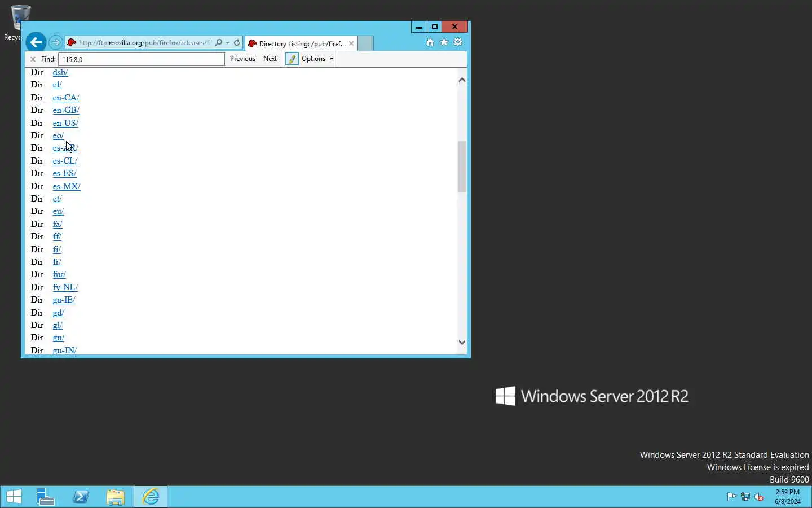Image resolution: width=812 pixels, height=508 pixels.
Task: Open the el/ directory link
Action: point(57,85)
